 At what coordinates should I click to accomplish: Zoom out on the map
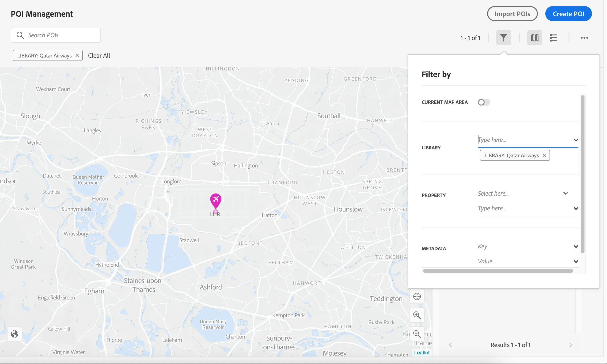(417, 334)
